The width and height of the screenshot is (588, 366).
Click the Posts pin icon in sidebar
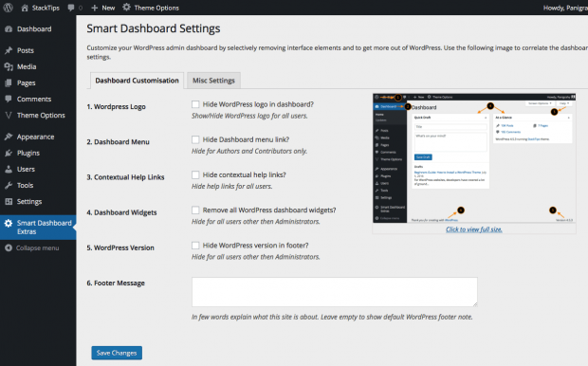click(x=9, y=50)
